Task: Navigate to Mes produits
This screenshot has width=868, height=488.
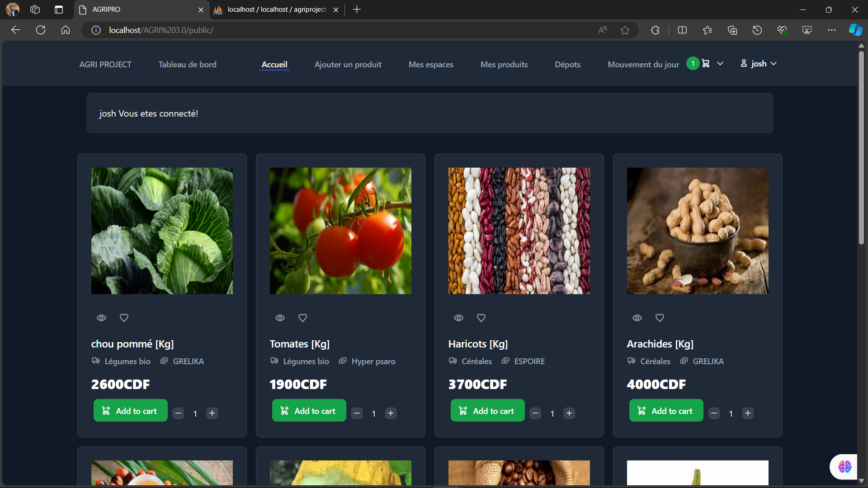Action: 504,65
